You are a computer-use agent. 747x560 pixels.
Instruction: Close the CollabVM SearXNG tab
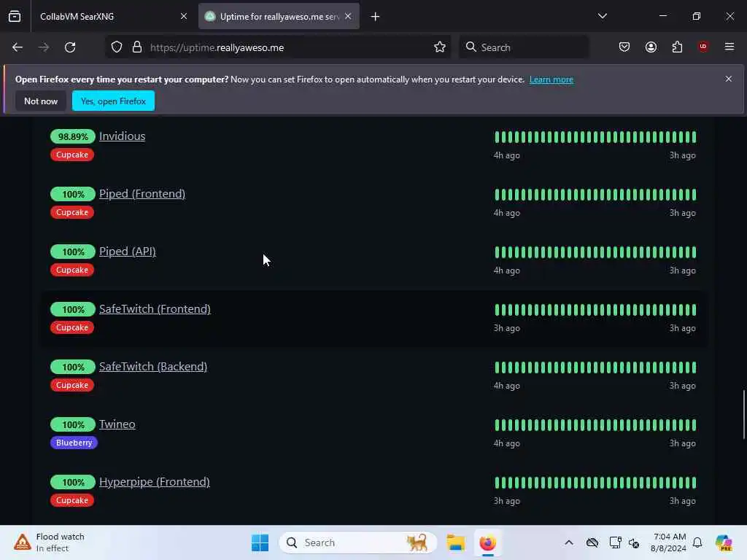coord(184,16)
